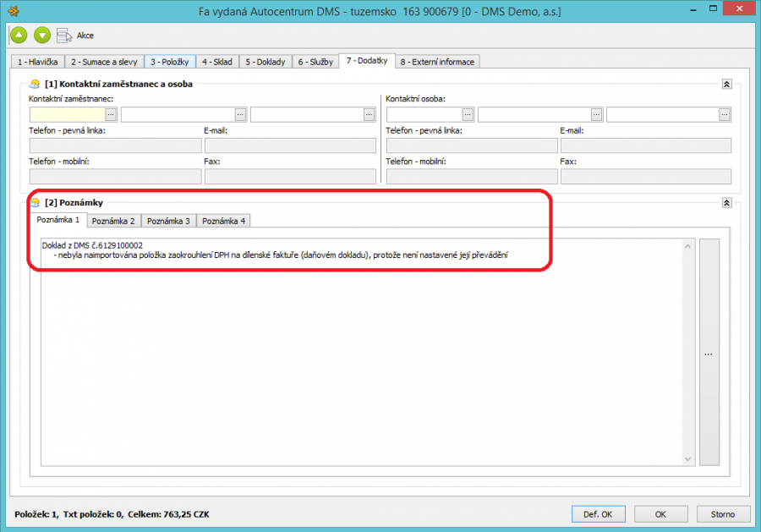Image resolution: width=761 pixels, height=532 pixels.
Task: Open lookup for first Kontaktní osoba field
Action: pyautogui.click(x=468, y=114)
